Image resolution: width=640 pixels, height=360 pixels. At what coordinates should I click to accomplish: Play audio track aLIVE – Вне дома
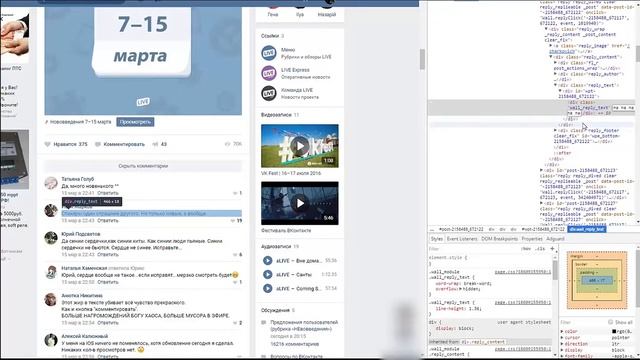tap(267, 260)
